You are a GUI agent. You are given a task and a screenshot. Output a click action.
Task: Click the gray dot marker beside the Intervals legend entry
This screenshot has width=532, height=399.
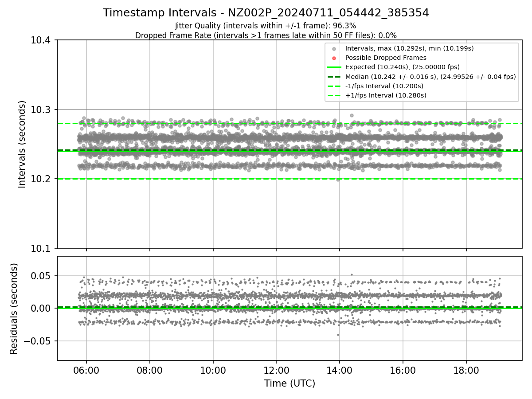[x=334, y=49]
